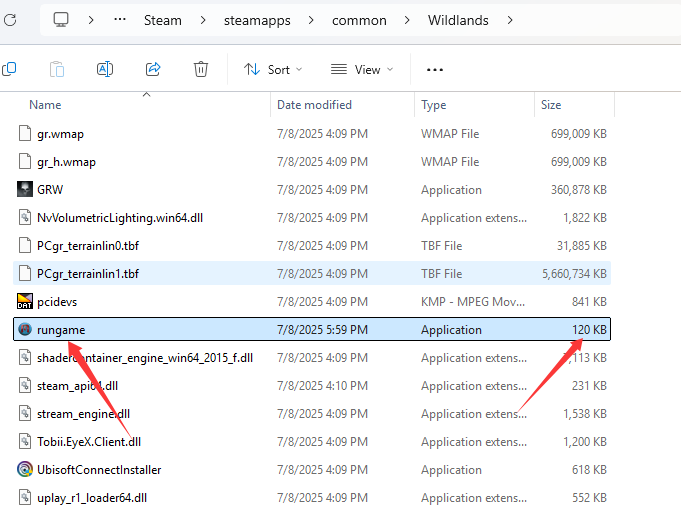The image size is (681, 515).
Task: Click the 841 KB size value
Action: pyautogui.click(x=589, y=301)
